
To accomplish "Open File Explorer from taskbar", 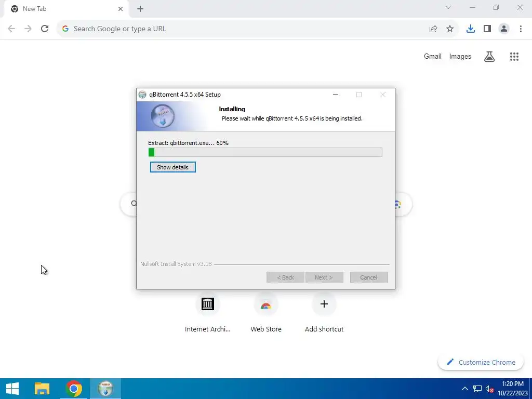I will (x=42, y=389).
